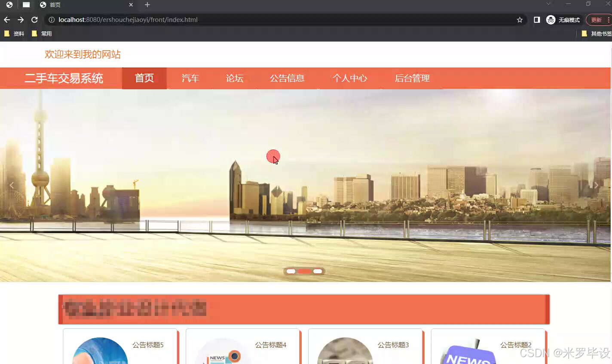This screenshot has width=612, height=364.
Task: Select the third carousel indicator dot
Action: [x=318, y=271]
